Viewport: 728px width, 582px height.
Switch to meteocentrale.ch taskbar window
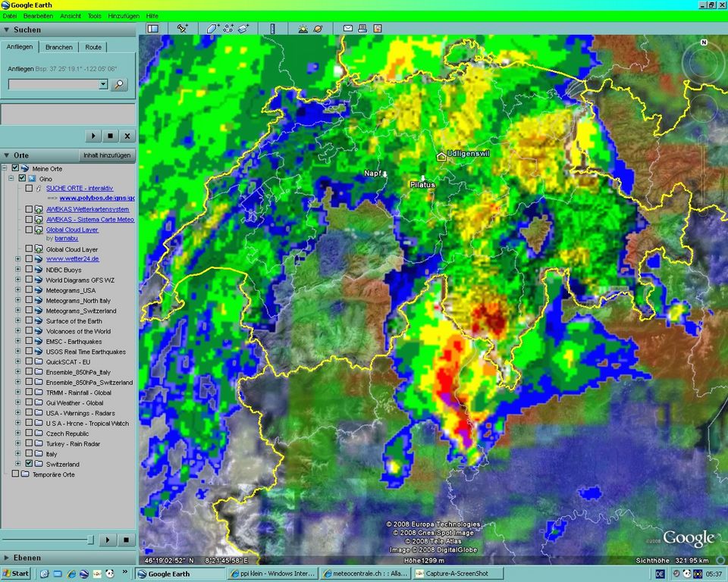tap(366, 574)
